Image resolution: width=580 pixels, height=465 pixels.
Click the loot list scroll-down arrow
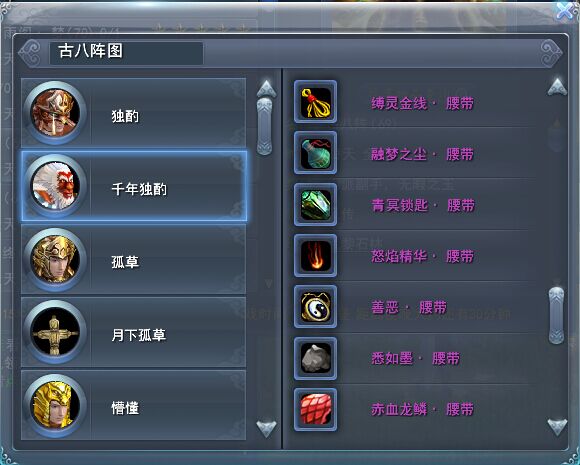tap(557, 427)
